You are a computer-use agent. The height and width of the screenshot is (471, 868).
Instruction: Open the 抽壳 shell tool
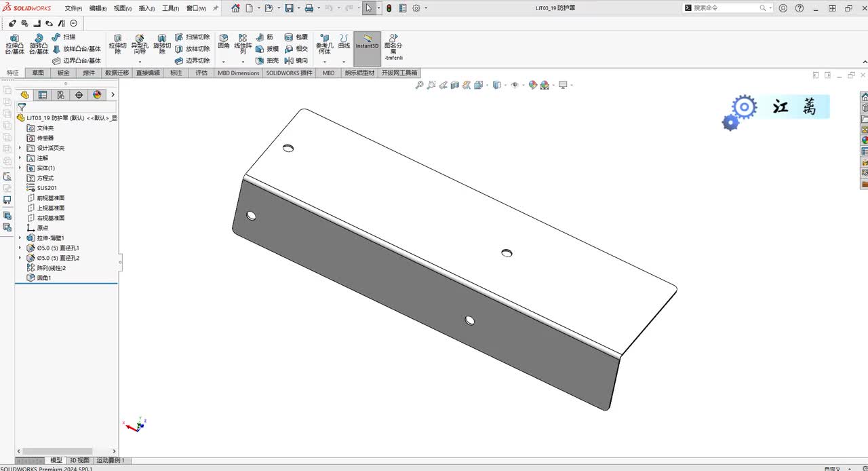[267, 60]
